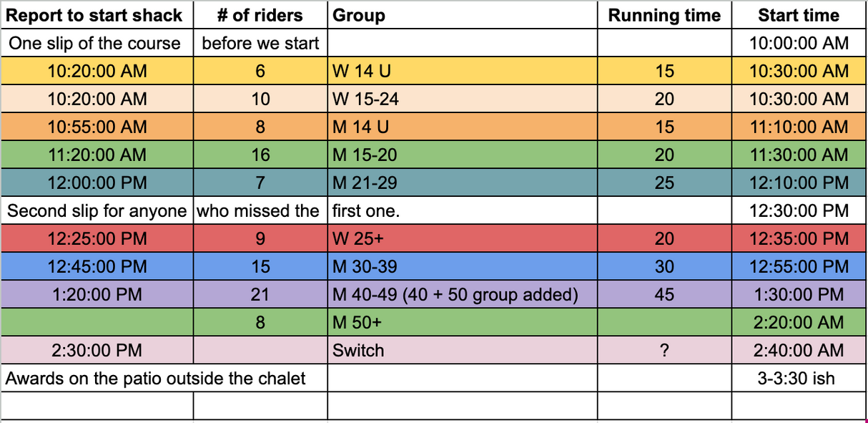Select the "Running time" header cell
Viewport: 868px width, 423px height.
click(664, 15)
